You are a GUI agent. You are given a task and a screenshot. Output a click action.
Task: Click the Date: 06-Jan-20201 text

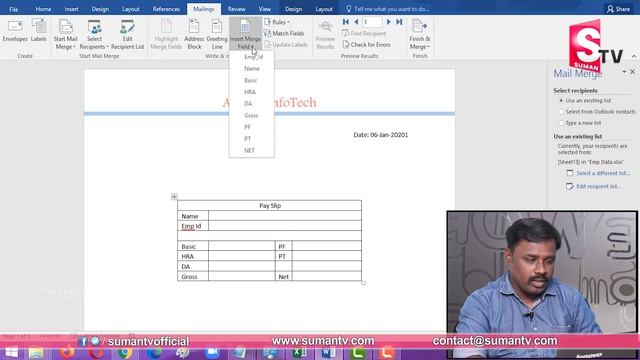pos(380,135)
